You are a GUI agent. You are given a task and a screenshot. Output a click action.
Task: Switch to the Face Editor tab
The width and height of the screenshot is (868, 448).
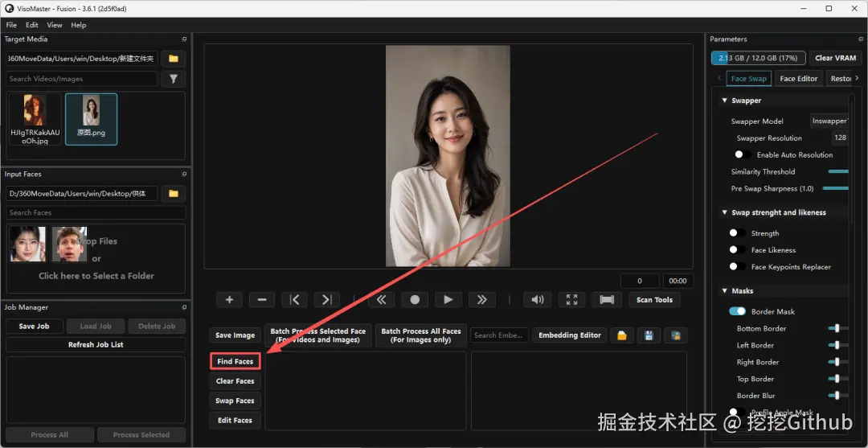(x=798, y=79)
